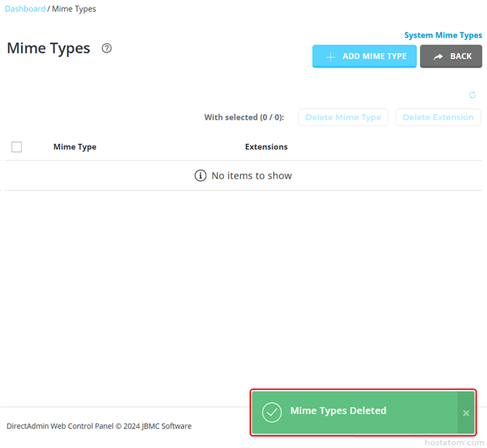The height and width of the screenshot is (448, 487).
Task: Click the info icon next to No items to show
Action: 200,176
